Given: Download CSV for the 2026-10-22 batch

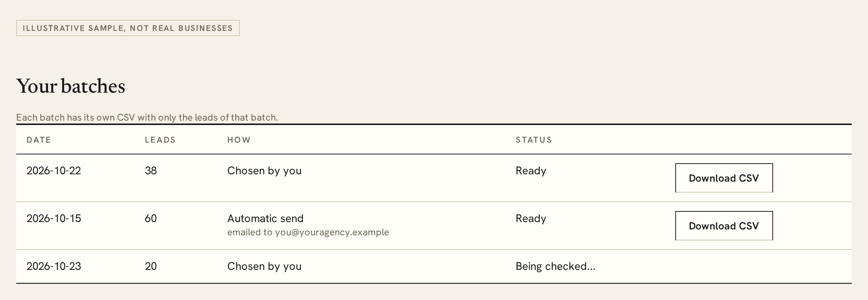Looking at the screenshot, I should [x=724, y=178].
